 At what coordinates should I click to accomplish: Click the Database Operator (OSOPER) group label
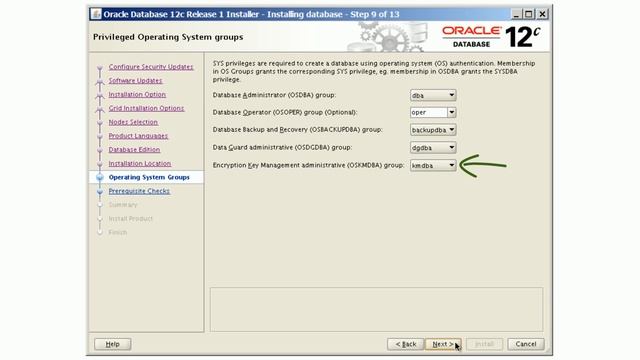(285, 112)
